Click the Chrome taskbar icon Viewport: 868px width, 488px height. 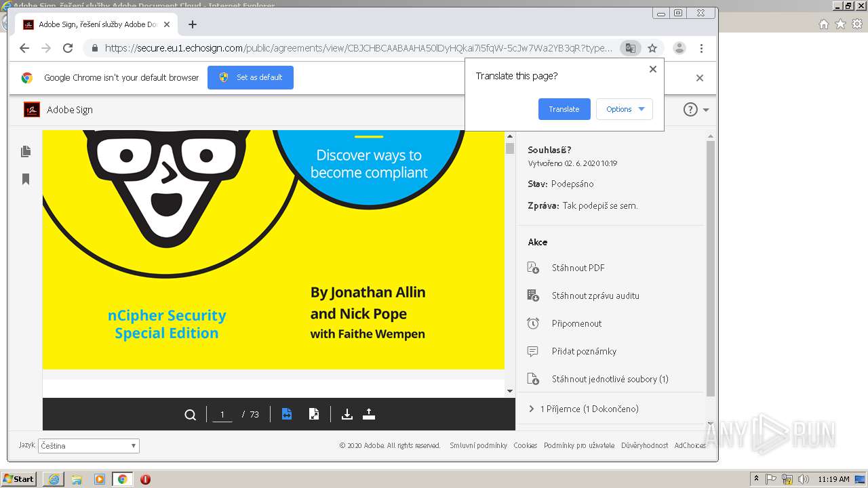(122, 479)
